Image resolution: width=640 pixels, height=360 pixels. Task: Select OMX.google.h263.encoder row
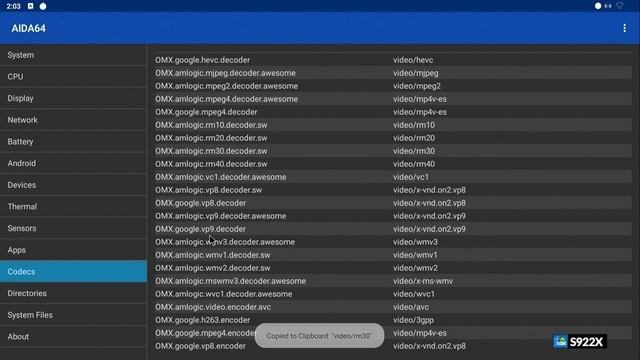pyautogui.click(x=393, y=320)
